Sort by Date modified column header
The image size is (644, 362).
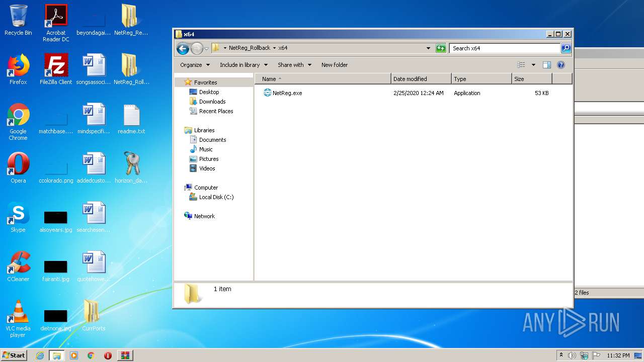tap(421, 79)
